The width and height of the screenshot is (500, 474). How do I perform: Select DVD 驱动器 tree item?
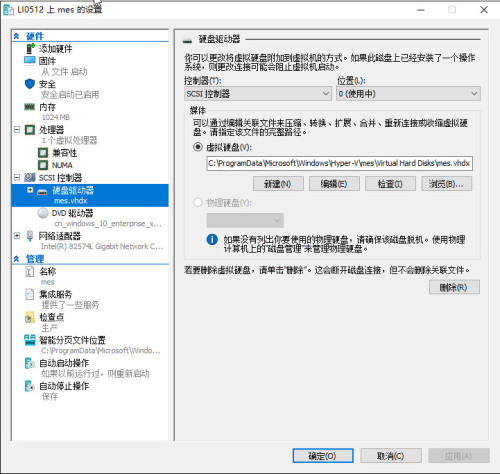[x=72, y=213]
